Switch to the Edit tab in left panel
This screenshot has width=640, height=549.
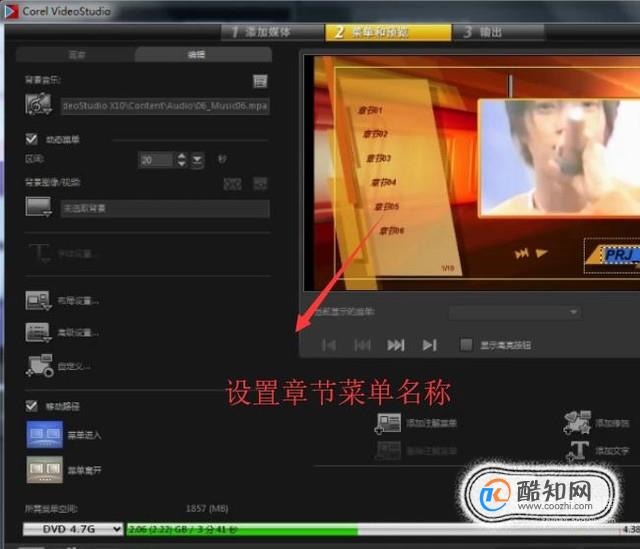point(203,54)
